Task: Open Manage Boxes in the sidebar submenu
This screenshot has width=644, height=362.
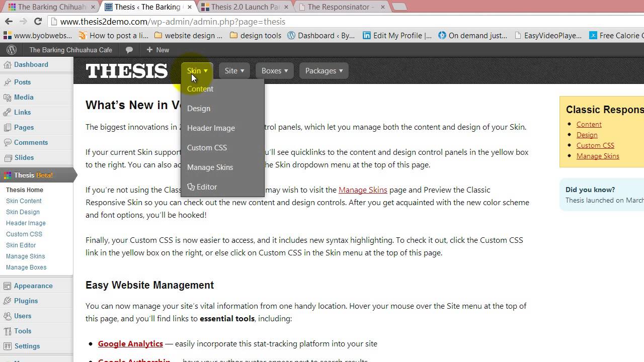Action: tap(26, 267)
